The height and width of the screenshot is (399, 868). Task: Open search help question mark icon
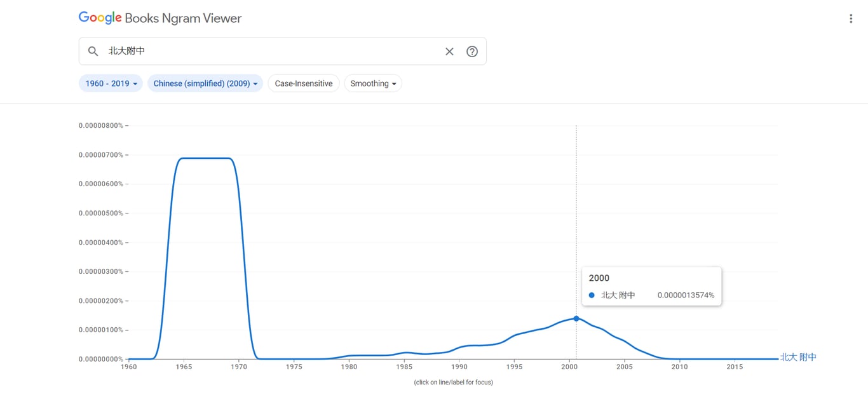point(472,51)
